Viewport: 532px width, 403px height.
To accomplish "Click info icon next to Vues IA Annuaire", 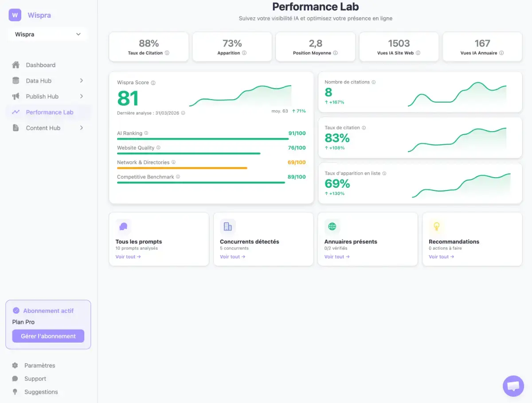I will 501,53.
